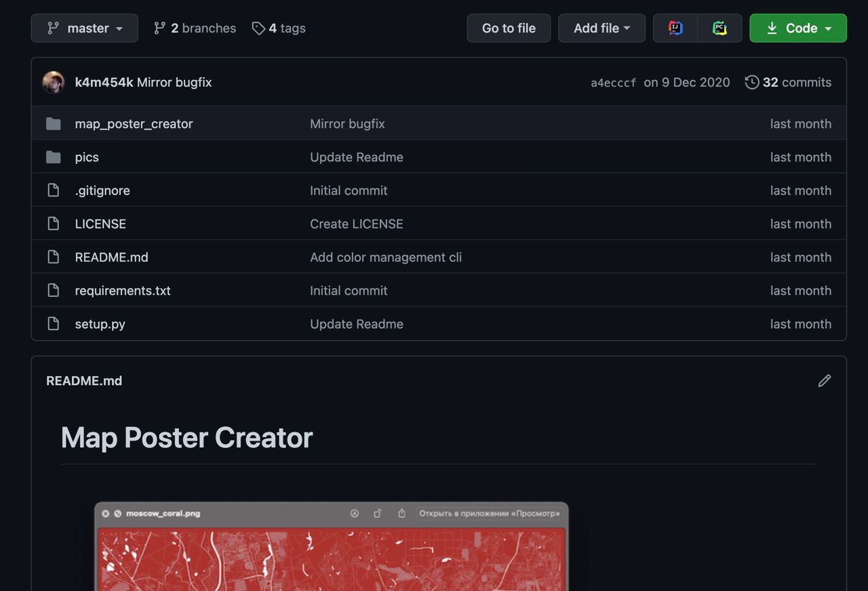
Task: Open the Add color management cli commit
Action: pyautogui.click(x=386, y=257)
